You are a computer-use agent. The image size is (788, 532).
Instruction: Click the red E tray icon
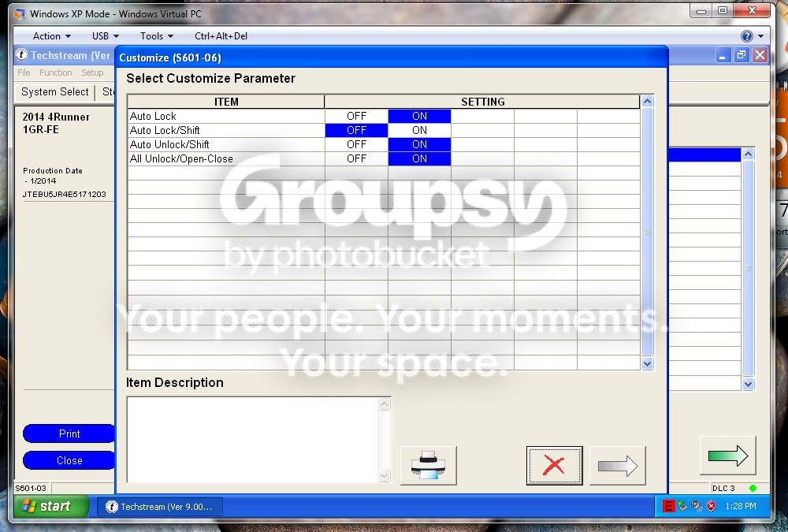[668, 506]
